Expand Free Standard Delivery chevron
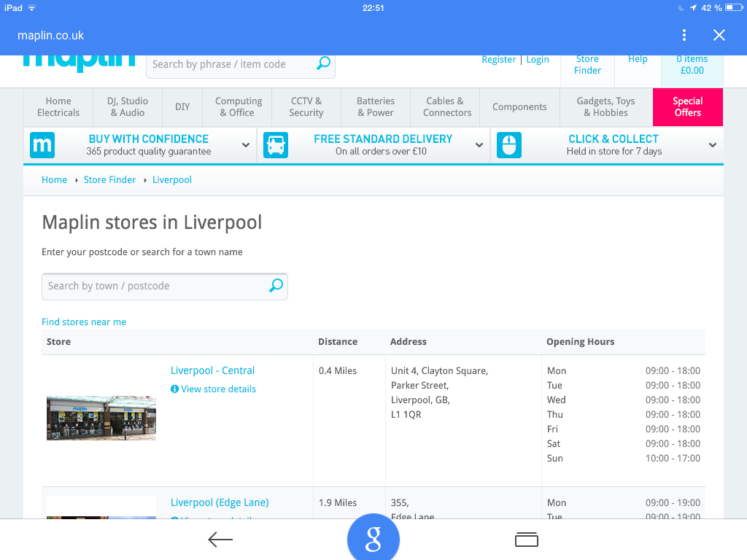This screenshot has width=747, height=560. pyautogui.click(x=479, y=145)
